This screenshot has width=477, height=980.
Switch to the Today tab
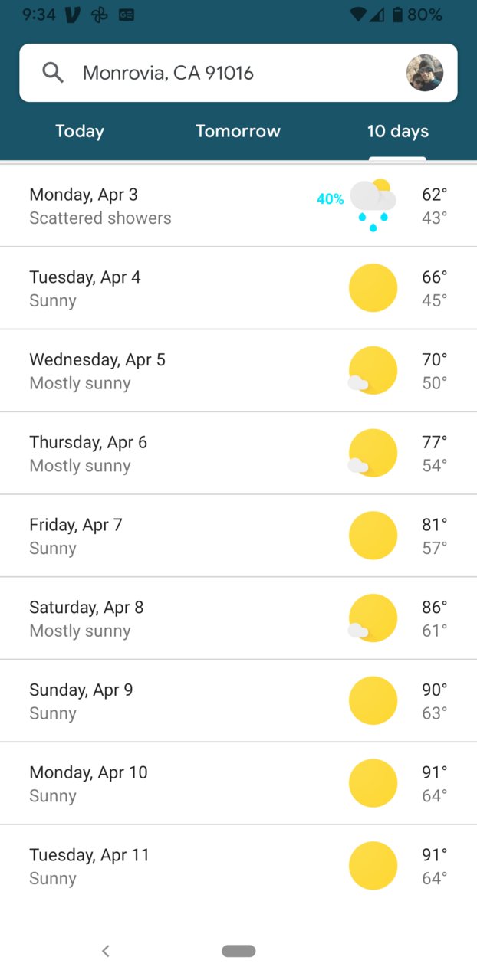coord(80,131)
